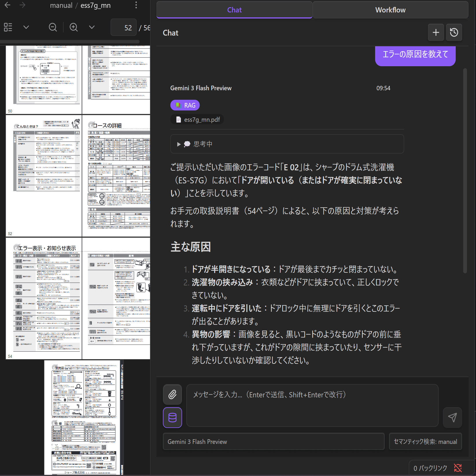Disable the RAG database toggle in chat input

(x=172, y=418)
